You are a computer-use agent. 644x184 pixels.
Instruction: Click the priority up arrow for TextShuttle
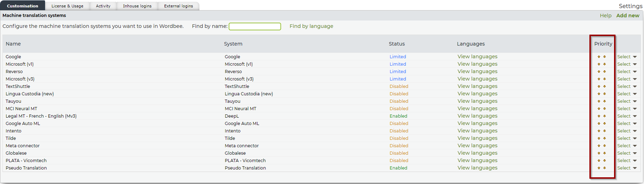pos(599,87)
